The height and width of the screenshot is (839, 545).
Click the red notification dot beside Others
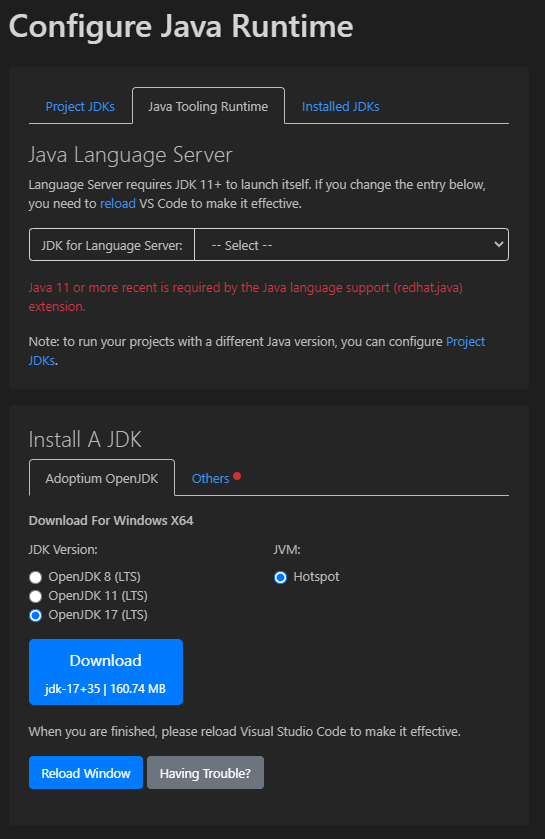(237, 476)
